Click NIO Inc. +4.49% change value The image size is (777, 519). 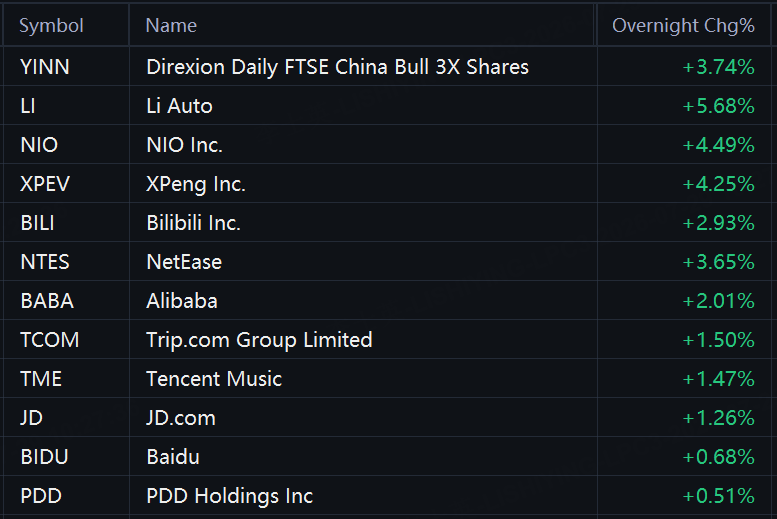pyautogui.click(x=719, y=145)
